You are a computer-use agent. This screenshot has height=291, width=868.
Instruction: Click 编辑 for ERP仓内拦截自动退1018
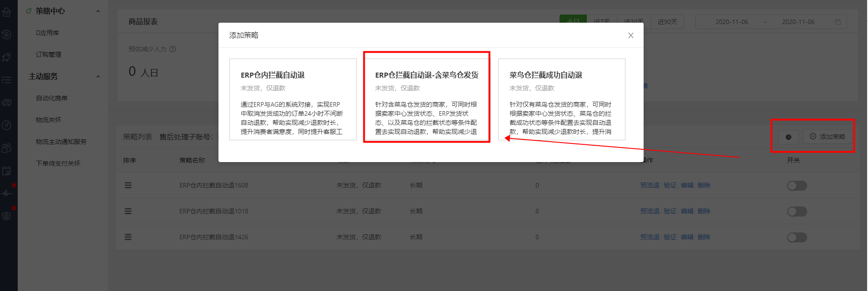coord(687,211)
